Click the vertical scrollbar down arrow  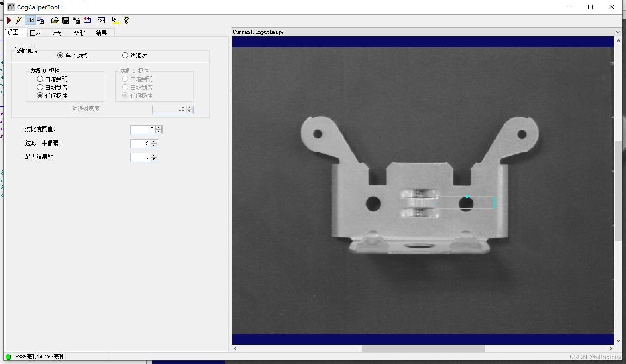coord(618,341)
